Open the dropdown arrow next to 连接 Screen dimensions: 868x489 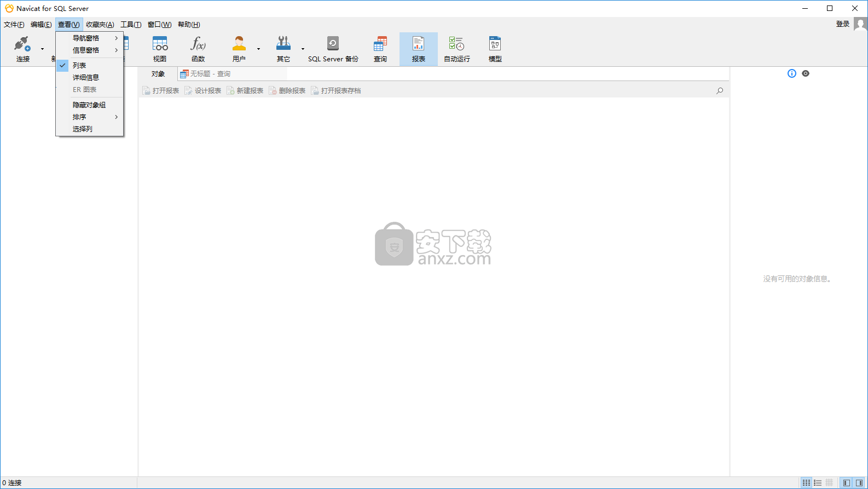[42, 49]
